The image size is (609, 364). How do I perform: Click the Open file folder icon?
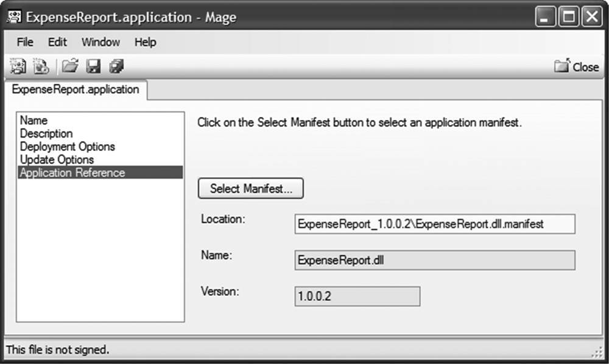70,66
